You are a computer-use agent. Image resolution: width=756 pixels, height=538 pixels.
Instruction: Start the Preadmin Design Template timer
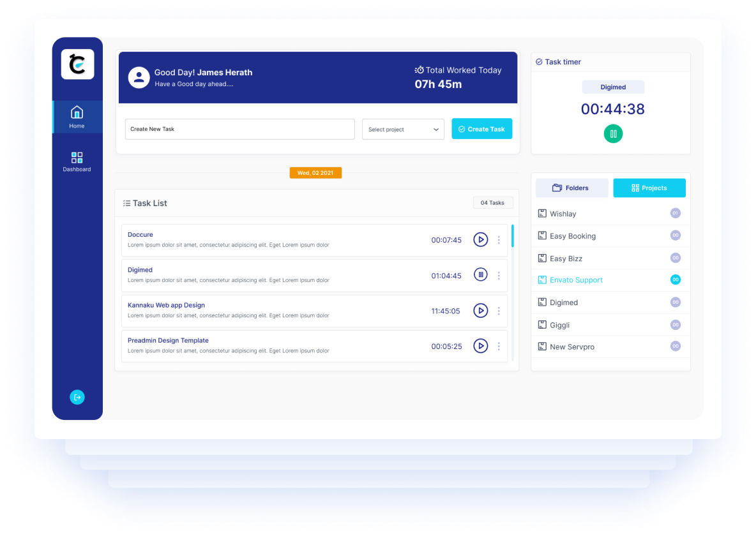[x=480, y=346]
